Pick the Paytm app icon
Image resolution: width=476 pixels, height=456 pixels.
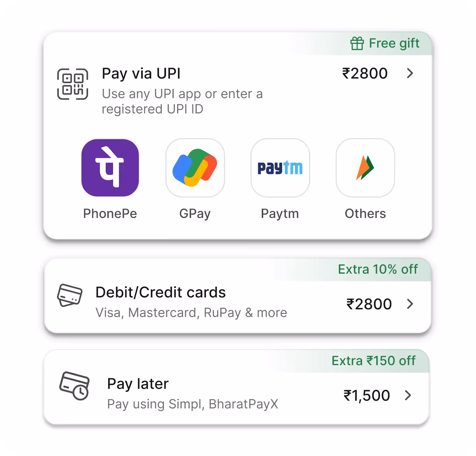[280, 168]
